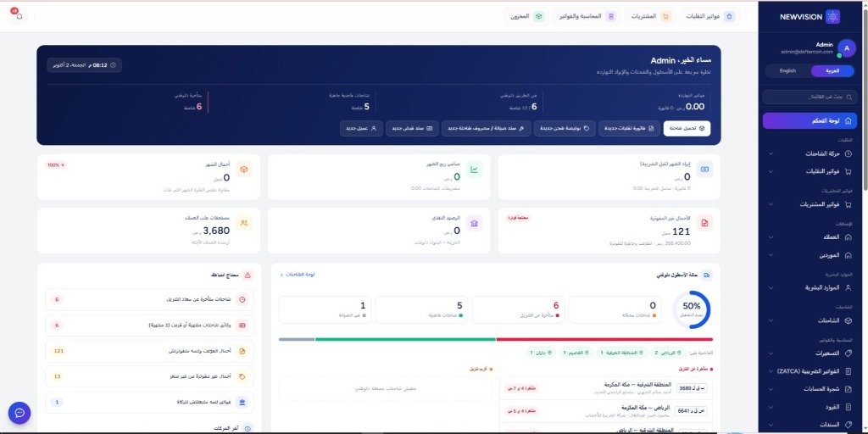Click the تحميل شاحنة white button

click(687, 129)
